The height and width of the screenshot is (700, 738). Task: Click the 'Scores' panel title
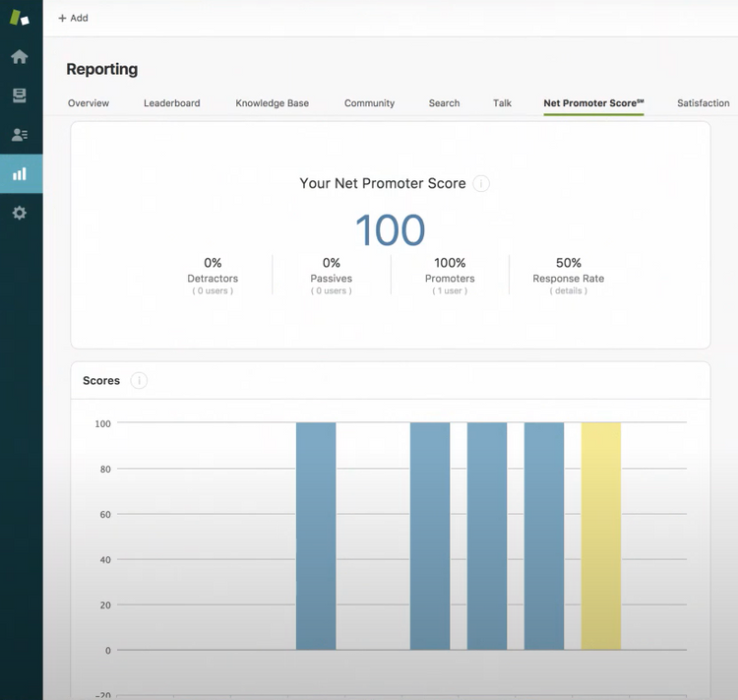coord(101,381)
